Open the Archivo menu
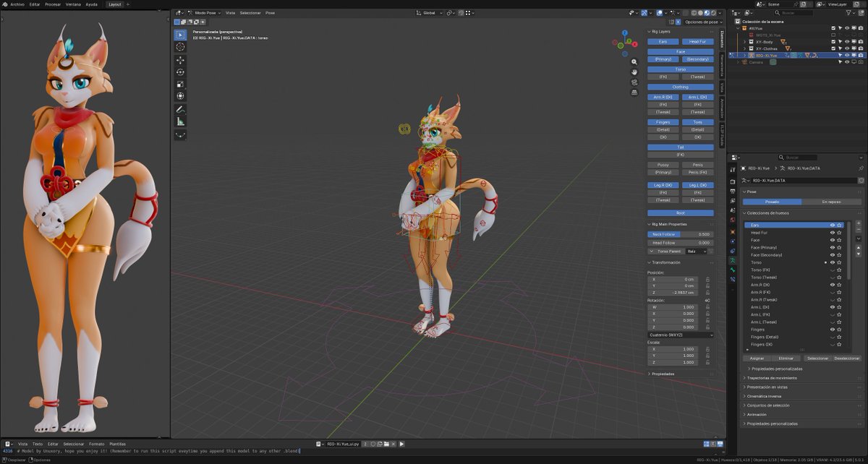 (17, 4)
